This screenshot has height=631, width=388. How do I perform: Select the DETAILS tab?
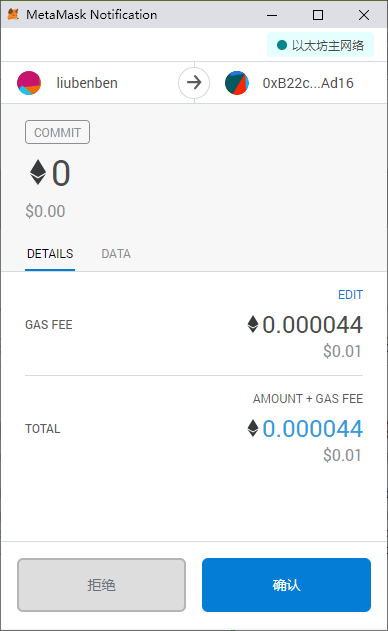pyautogui.click(x=50, y=254)
